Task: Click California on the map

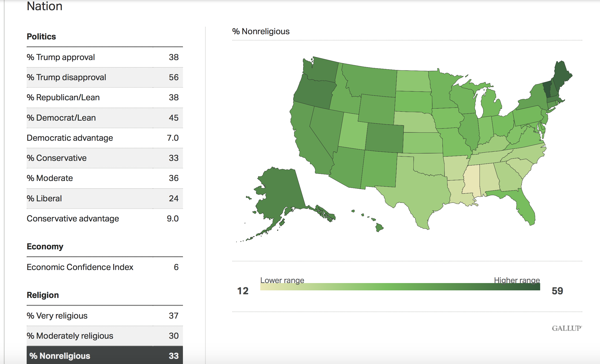Action: [308, 138]
